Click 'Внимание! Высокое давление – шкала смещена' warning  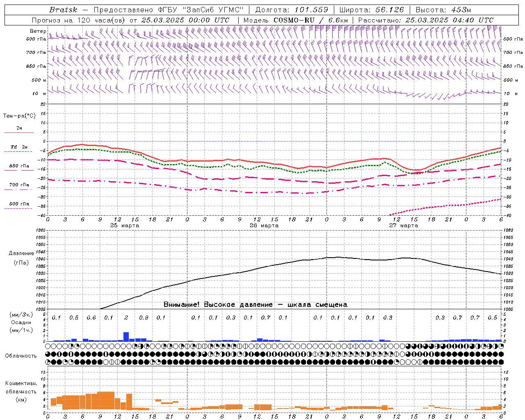255,305
